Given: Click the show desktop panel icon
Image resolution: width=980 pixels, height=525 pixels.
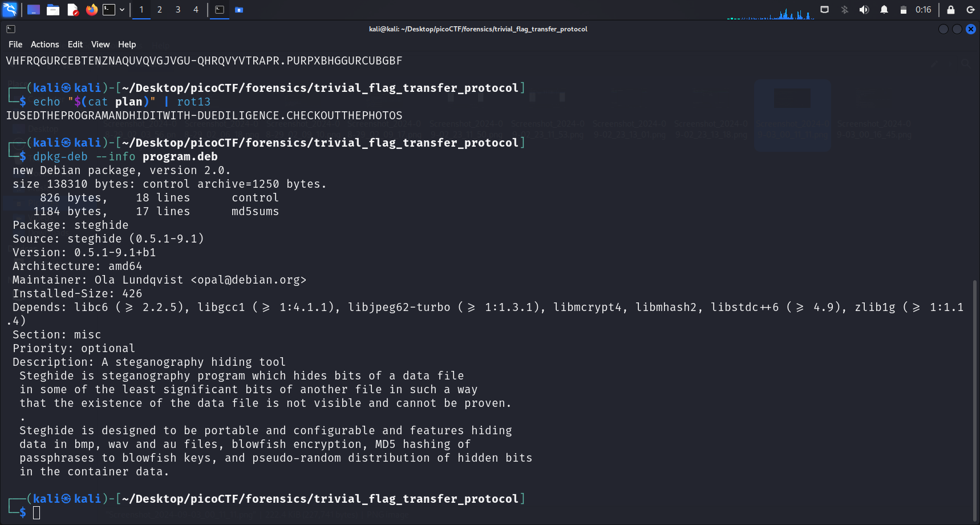Looking at the screenshot, I should coord(34,10).
